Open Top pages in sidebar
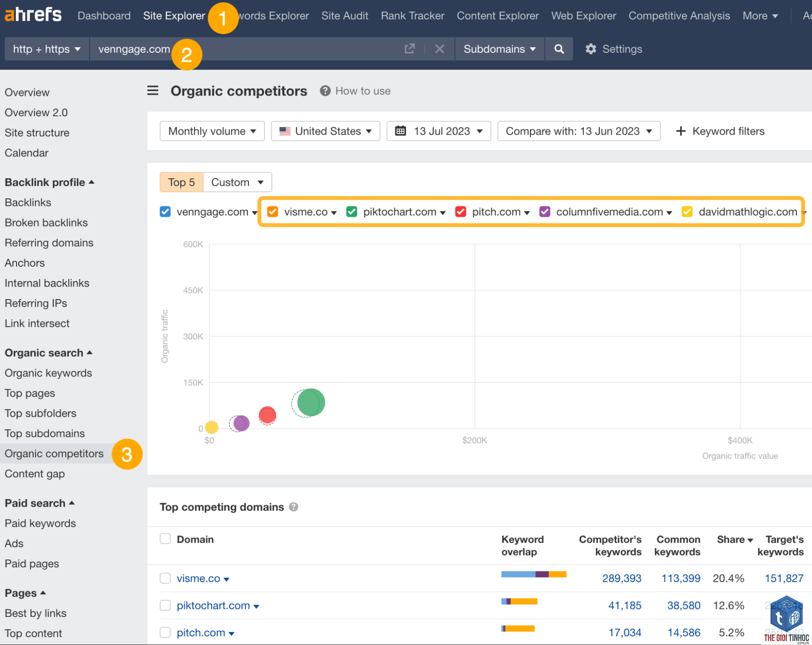Image resolution: width=812 pixels, height=645 pixels. point(30,393)
